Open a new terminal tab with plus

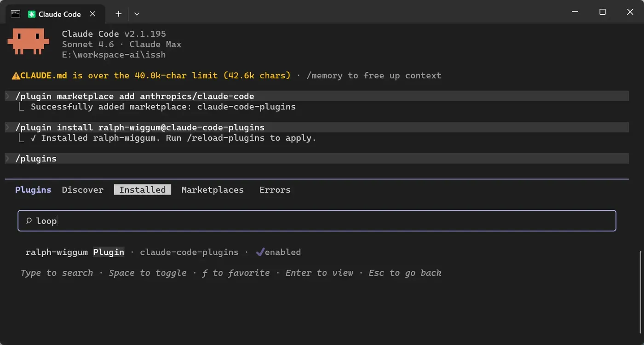[118, 14]
